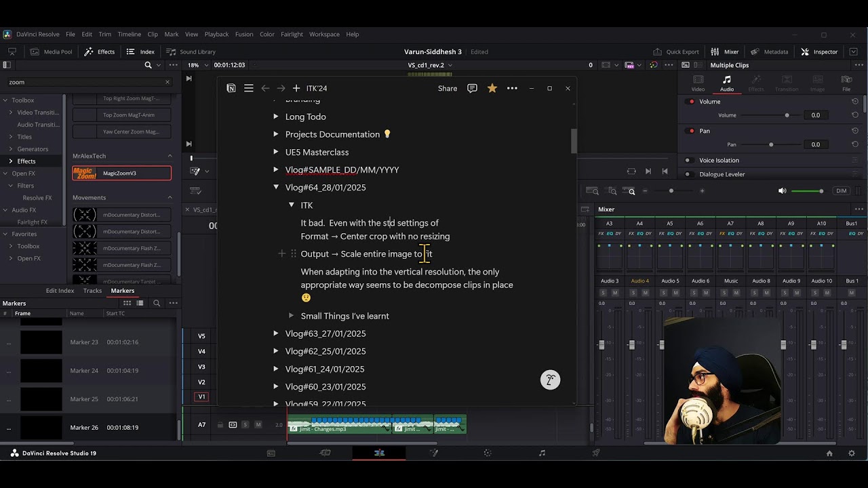Open the Workspace menu
This screenshot has height=488, width=868.
[x=324, y=34]
